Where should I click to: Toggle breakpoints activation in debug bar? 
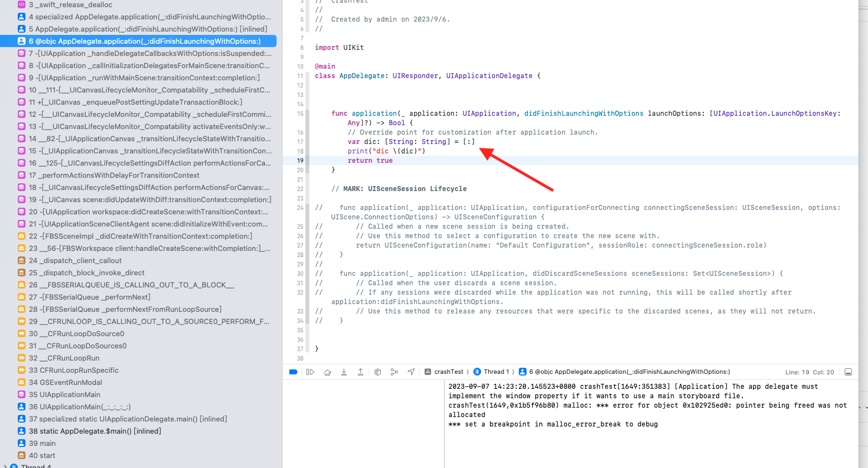(x=293, y=372)
